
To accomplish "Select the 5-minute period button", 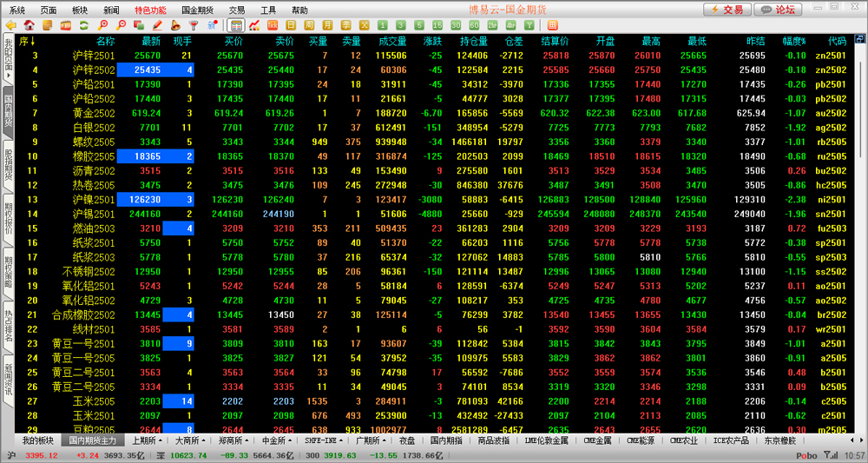I will (x=419, y=25).
